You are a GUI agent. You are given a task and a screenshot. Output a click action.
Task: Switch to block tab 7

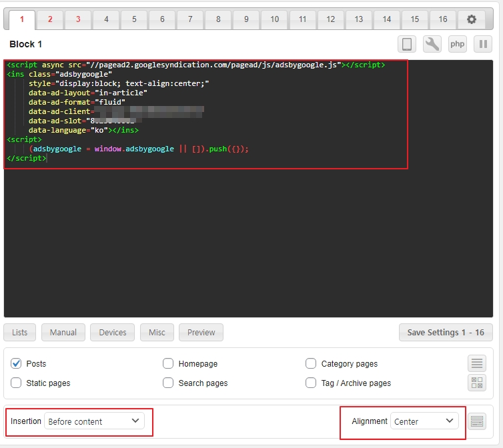click(190, 19)
